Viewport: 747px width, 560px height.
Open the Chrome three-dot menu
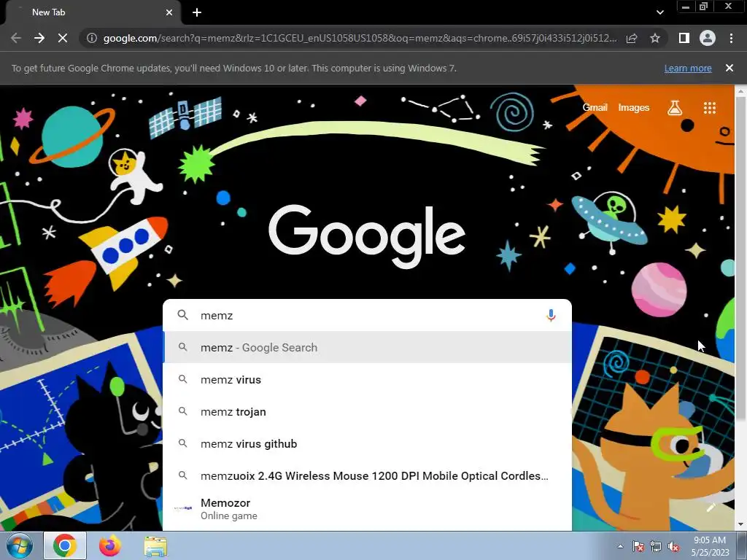[x=731, y=38]
